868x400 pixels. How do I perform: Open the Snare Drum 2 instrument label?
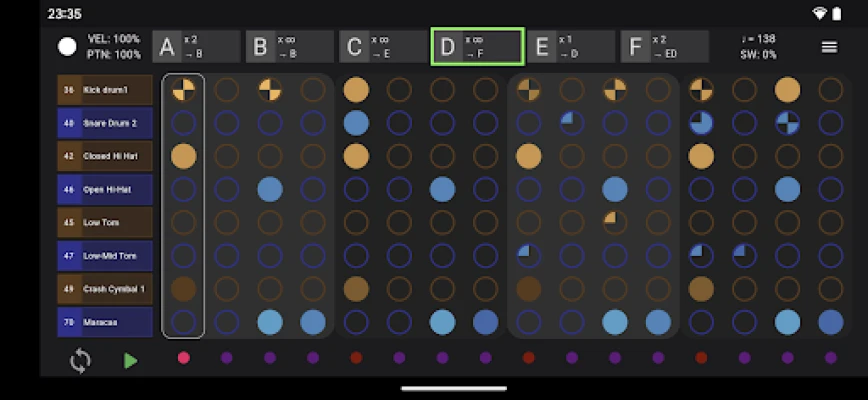(x=105, y=123)
